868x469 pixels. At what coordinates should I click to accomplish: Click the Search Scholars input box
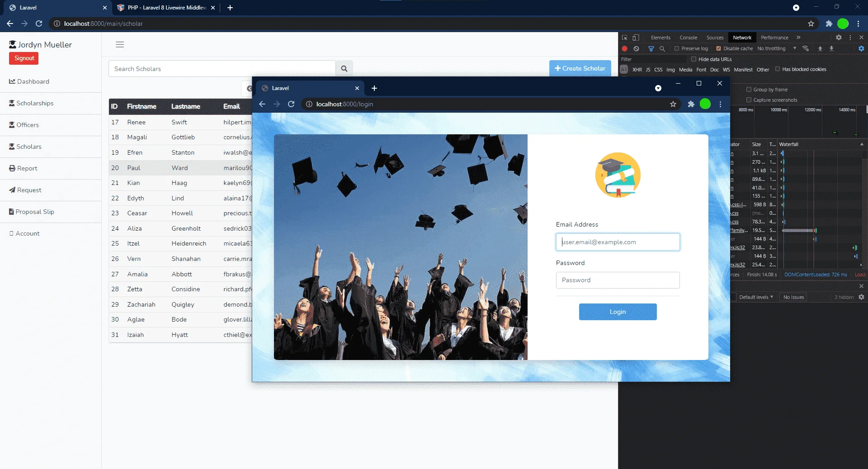(x=222, y=69)
